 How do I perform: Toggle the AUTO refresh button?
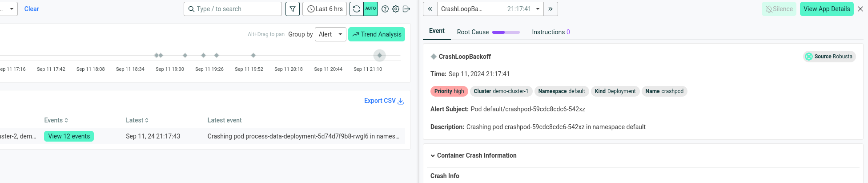point(371,9)
